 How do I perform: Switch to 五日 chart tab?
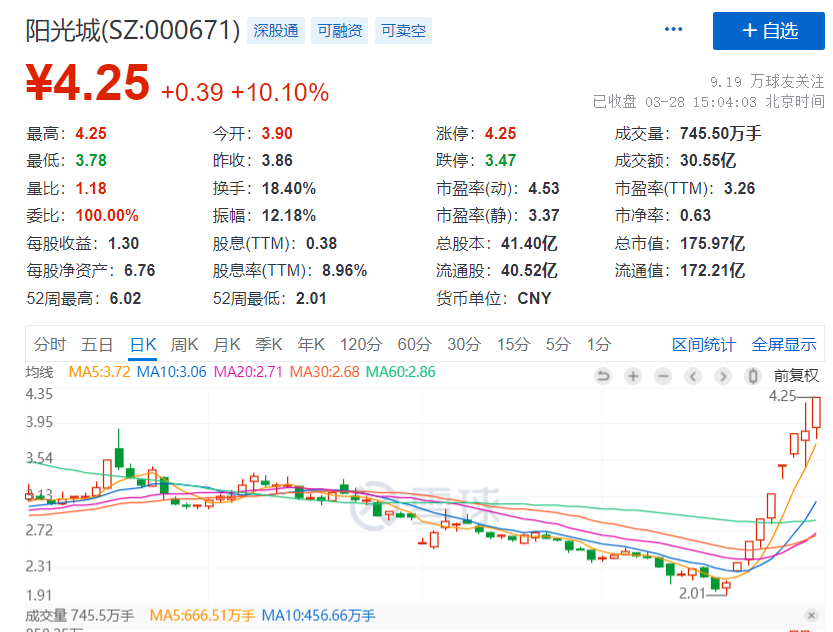click(x=97, y=345)
